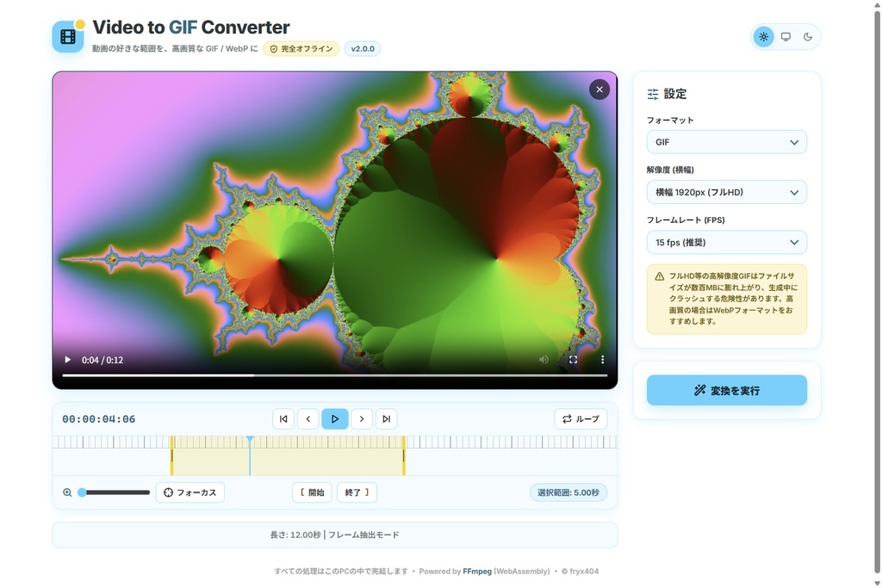Select system theme monitor icon
This screenshot has height=588, width=882.
[x=786, y=37]
